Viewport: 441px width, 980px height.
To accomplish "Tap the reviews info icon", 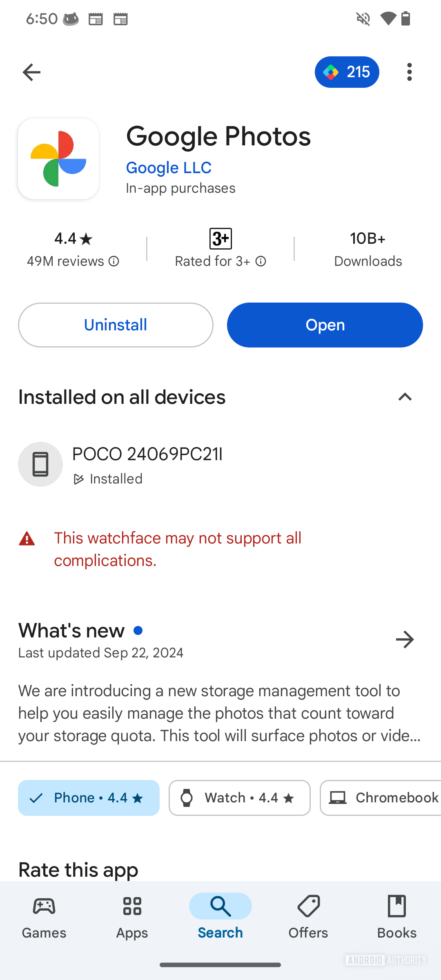I will [x=114, y=261].
